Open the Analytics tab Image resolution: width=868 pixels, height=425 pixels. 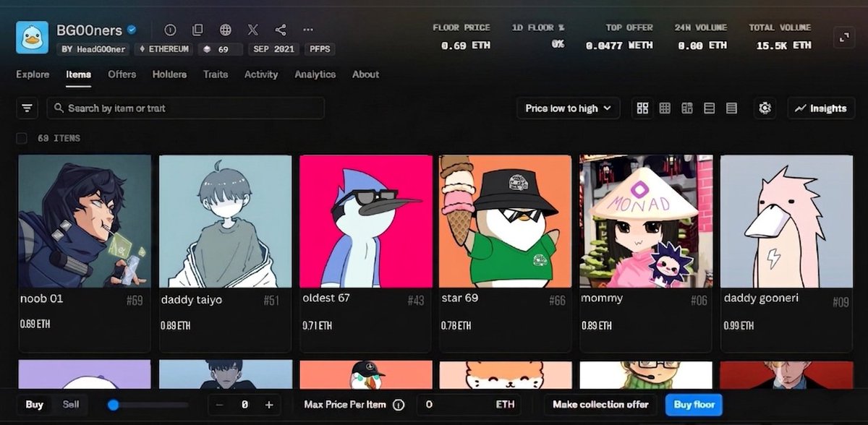point(315,74)
